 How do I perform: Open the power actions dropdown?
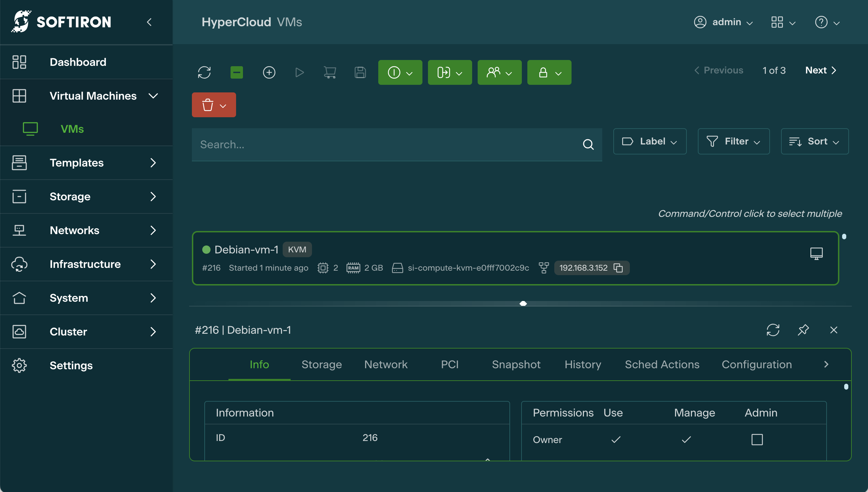[400, 72]
